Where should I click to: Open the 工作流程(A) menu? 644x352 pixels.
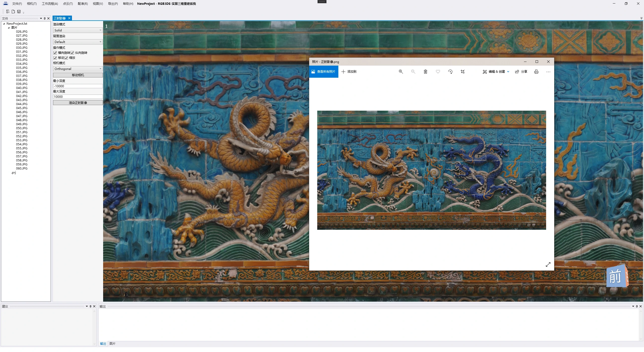pyautogui.click(x=50, y=4)
